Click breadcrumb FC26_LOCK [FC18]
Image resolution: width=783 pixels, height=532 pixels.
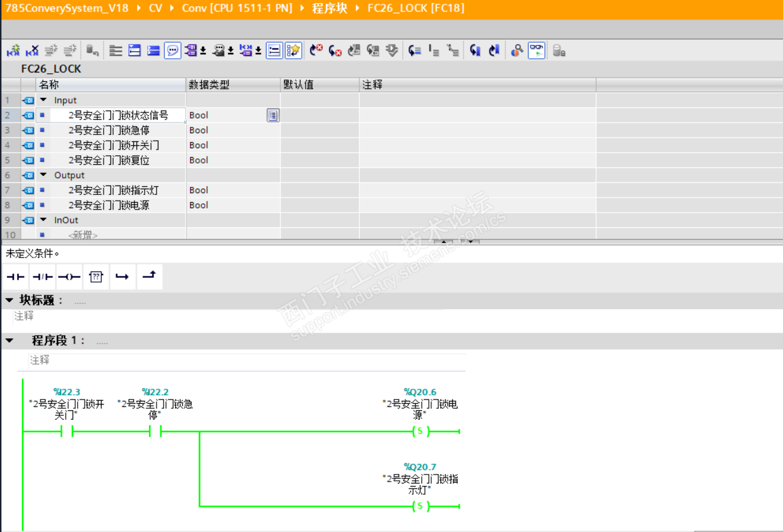[416, 8]
